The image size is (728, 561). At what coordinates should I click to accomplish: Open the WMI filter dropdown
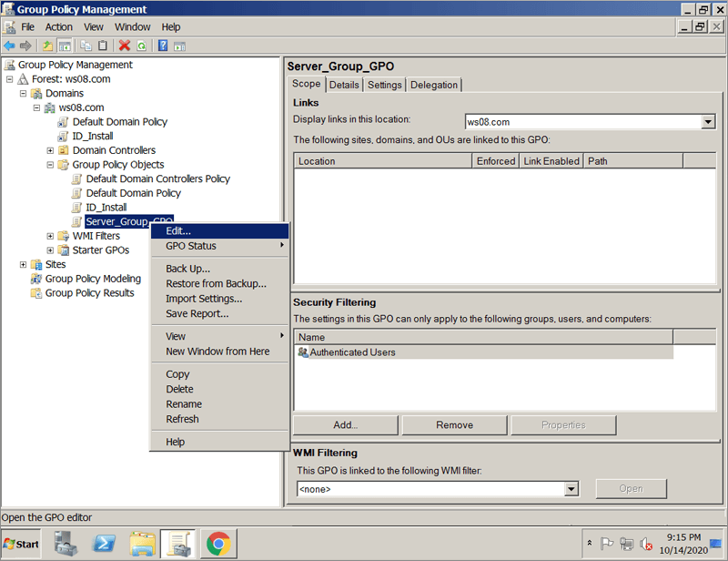tap(571, 489)
